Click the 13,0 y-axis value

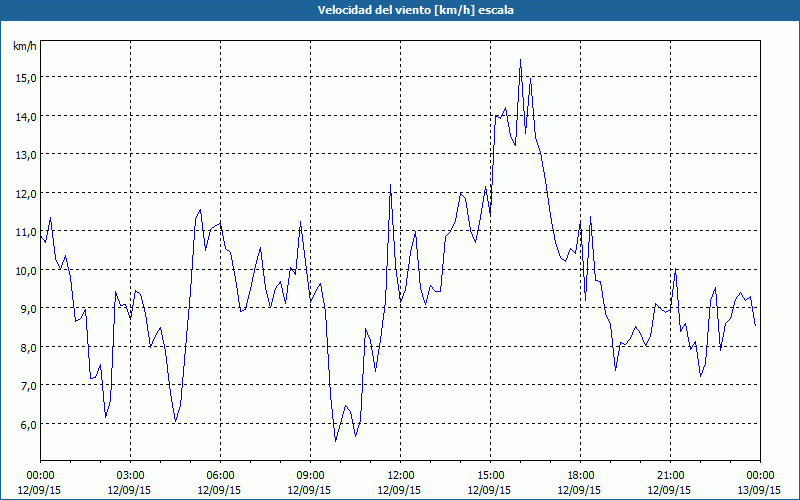26,155
